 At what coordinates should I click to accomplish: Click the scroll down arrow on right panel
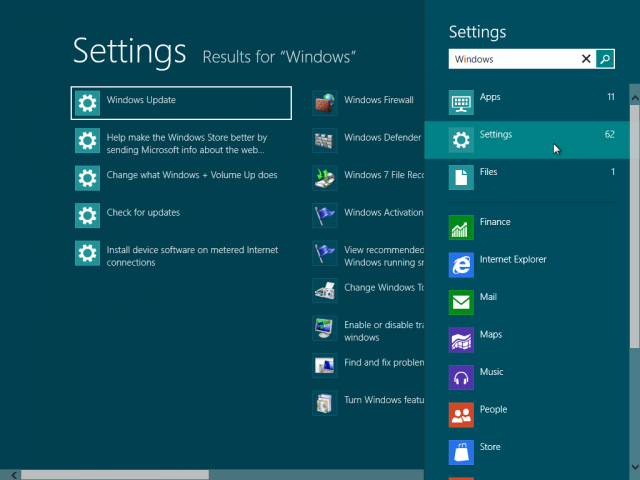[x=635, y=467]
